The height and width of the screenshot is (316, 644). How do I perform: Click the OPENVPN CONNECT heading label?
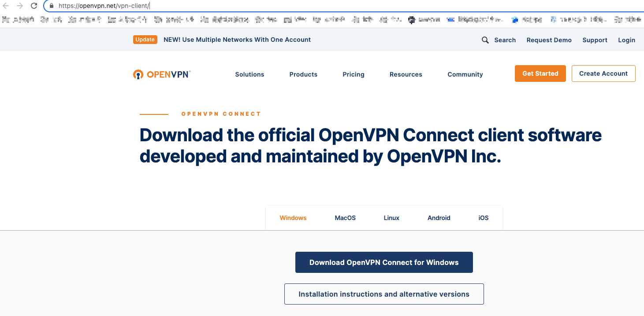[x=221, y=114]
